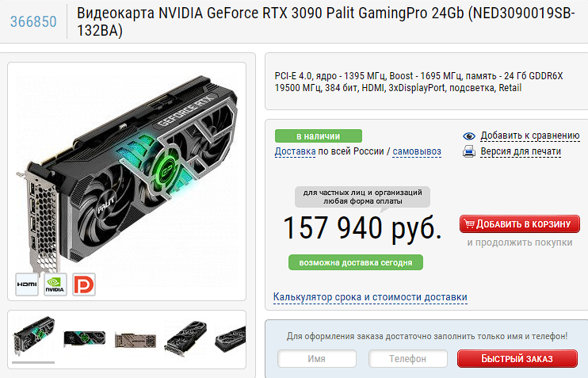
Task: Click the cart icon on "Добавить в корзину" button
Action: pos(469,224)
